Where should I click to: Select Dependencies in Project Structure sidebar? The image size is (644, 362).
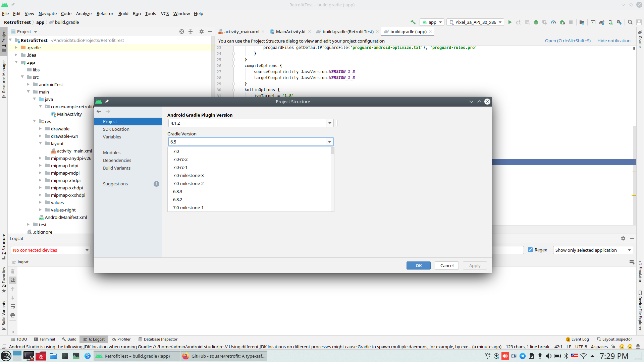[117, 160]
